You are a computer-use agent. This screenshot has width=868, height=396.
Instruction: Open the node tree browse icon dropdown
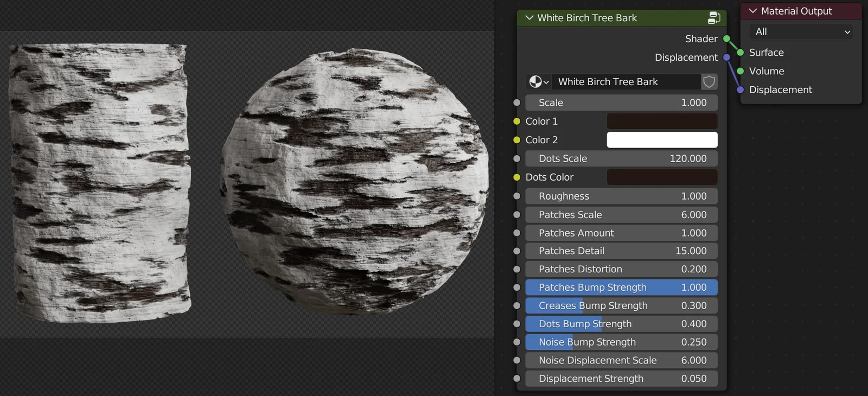(x=539, y=82)
